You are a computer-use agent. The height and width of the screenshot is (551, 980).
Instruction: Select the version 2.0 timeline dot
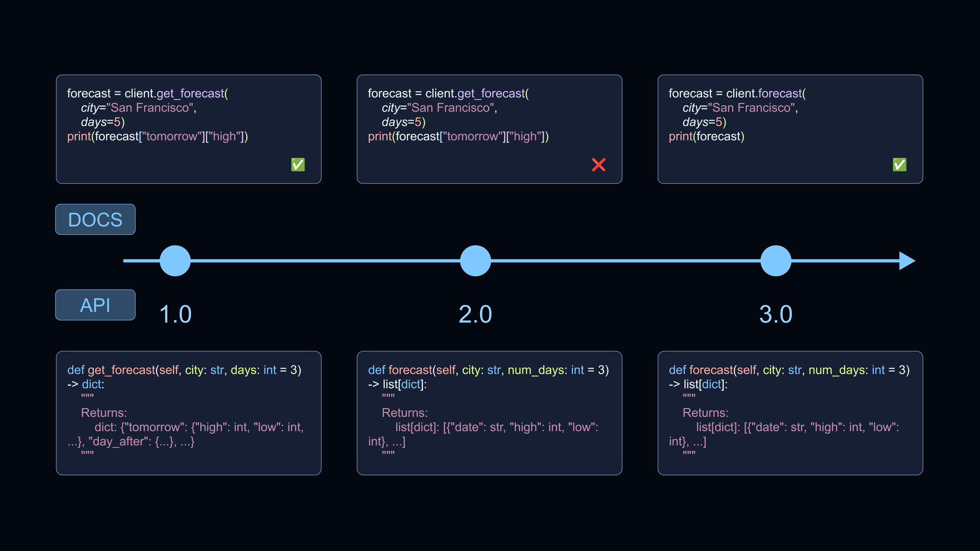click(x=476, y=261)
